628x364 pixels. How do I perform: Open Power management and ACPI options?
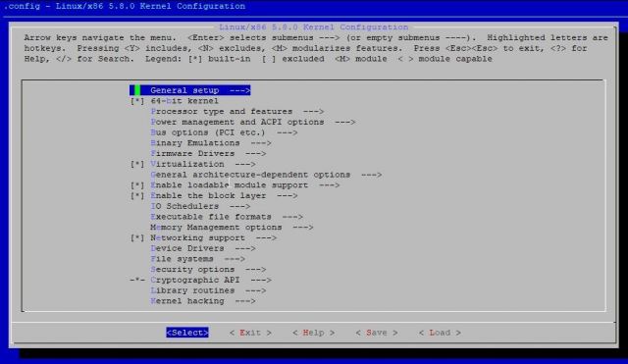coord(253,122)
